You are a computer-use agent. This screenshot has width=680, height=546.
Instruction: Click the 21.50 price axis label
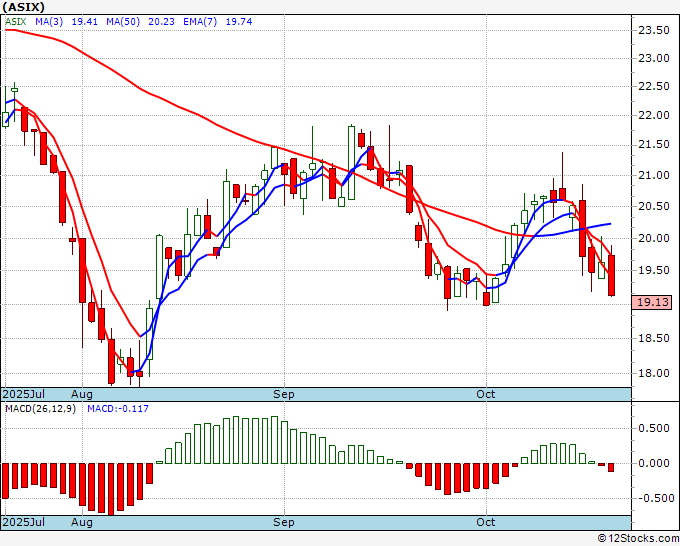(654, 144)
